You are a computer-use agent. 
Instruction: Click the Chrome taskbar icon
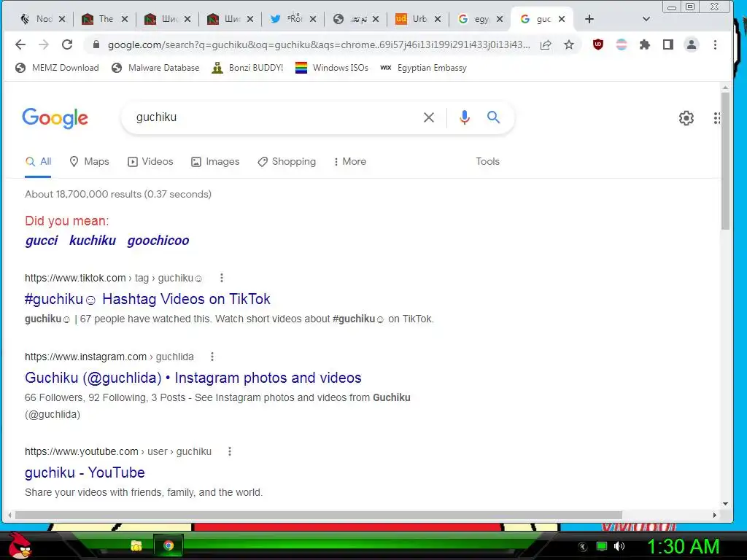169,545
